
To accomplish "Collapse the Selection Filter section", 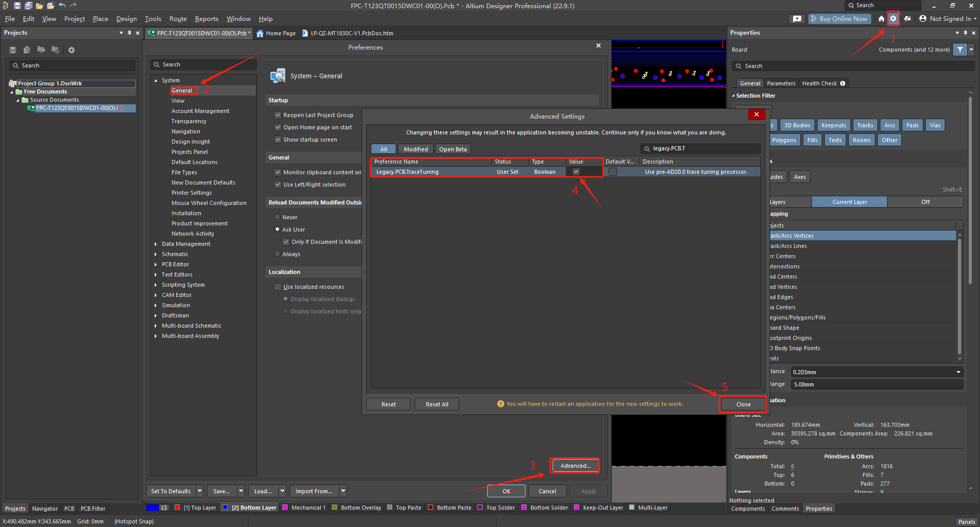I will [733, 96].
